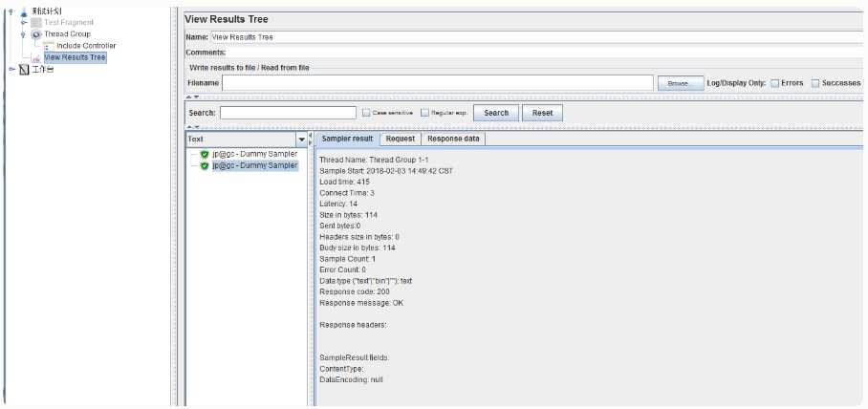Click the 'Write results to file / Read from file' label
Viewport: 868px width, 409px height.
coord(250,68)
